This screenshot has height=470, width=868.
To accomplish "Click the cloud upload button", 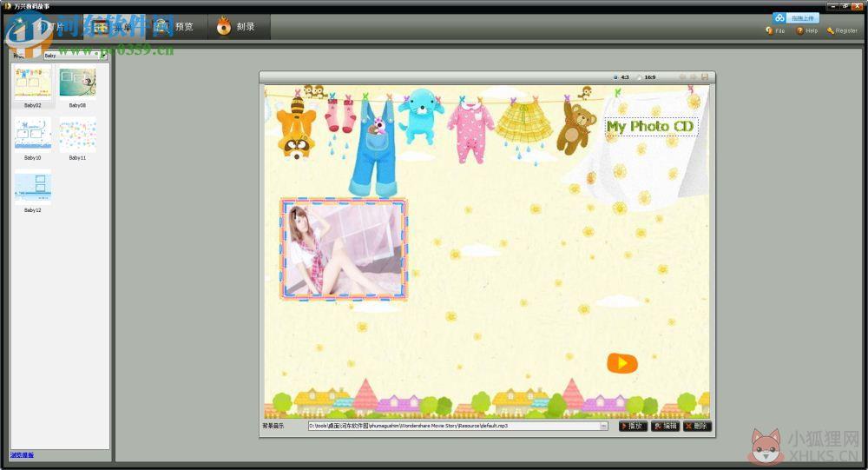I will click(796, 18).
